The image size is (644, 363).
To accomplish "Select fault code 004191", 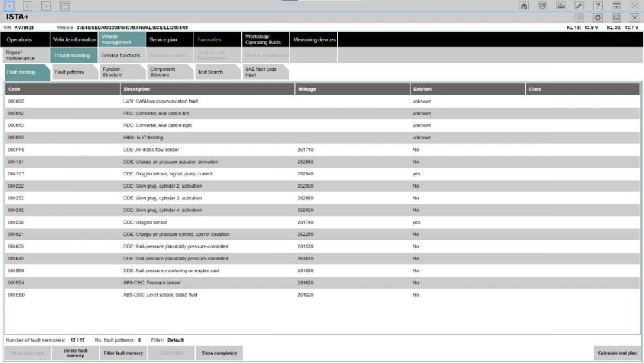I will pyautogui.click(x=323, y=162).
